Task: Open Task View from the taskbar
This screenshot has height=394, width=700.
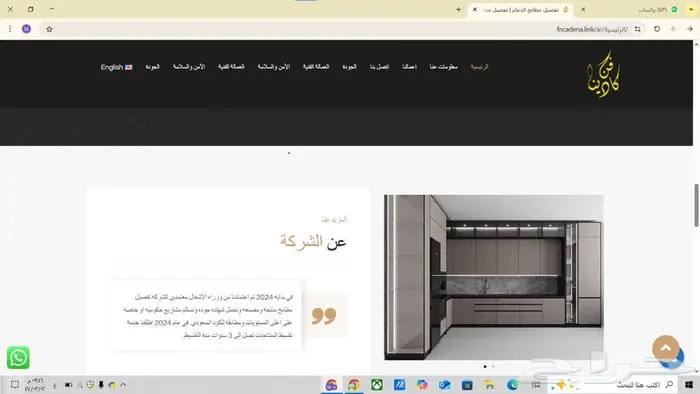Action: (536, 385)
